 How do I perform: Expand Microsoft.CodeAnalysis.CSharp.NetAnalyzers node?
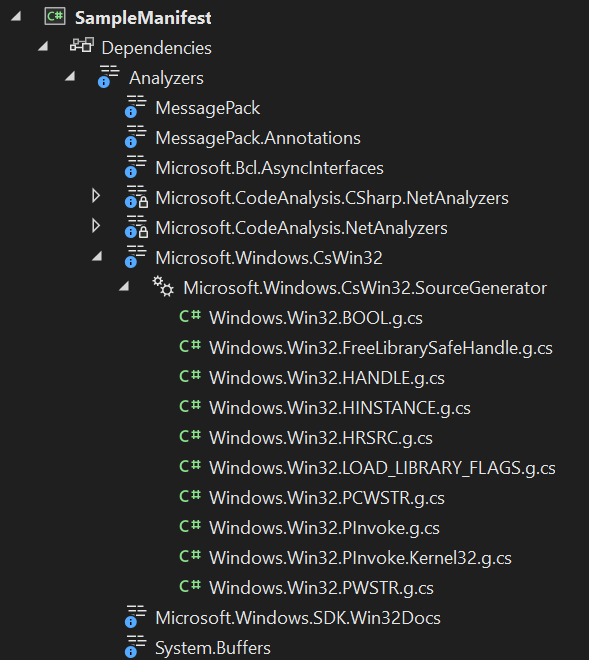tap(96, 196)
